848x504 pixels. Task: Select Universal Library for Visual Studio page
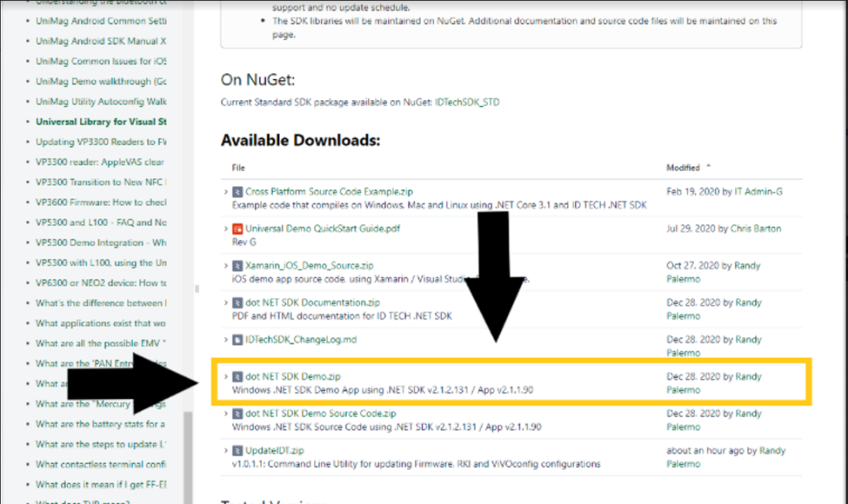pyautogui.click(x=101, y=122)
